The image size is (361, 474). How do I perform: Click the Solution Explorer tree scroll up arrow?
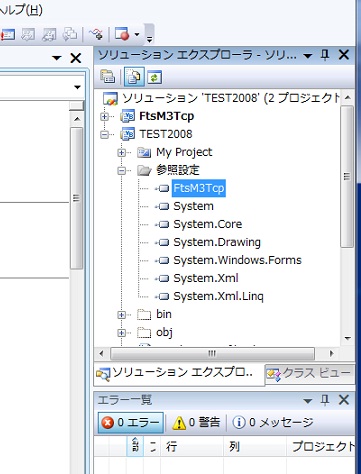(x=348, y=98)
